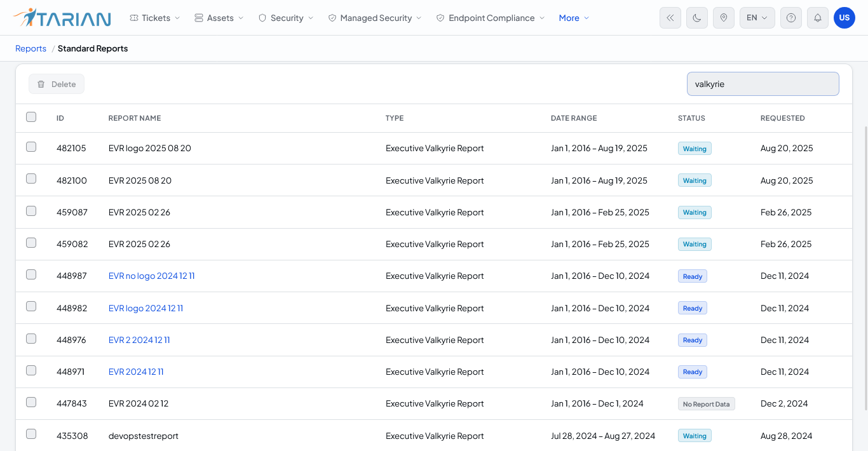Click Ready status badge for report 448982

[693, 308]
